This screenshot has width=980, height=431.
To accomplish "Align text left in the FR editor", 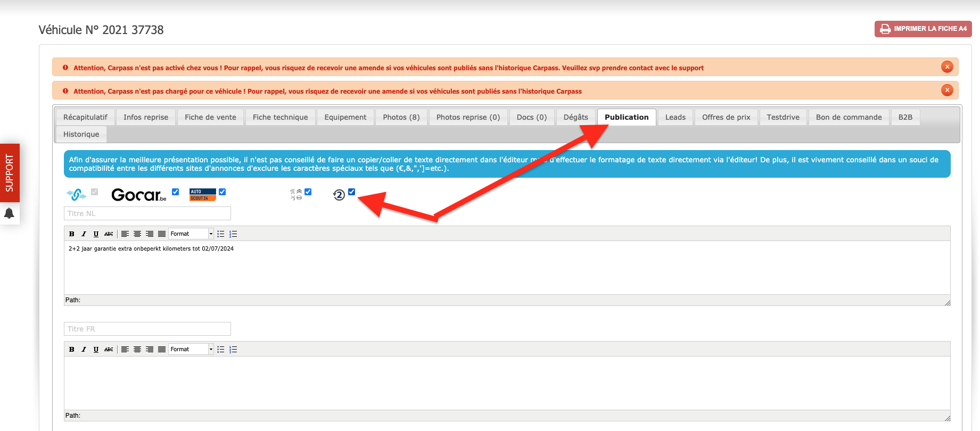I will (125, 349).
